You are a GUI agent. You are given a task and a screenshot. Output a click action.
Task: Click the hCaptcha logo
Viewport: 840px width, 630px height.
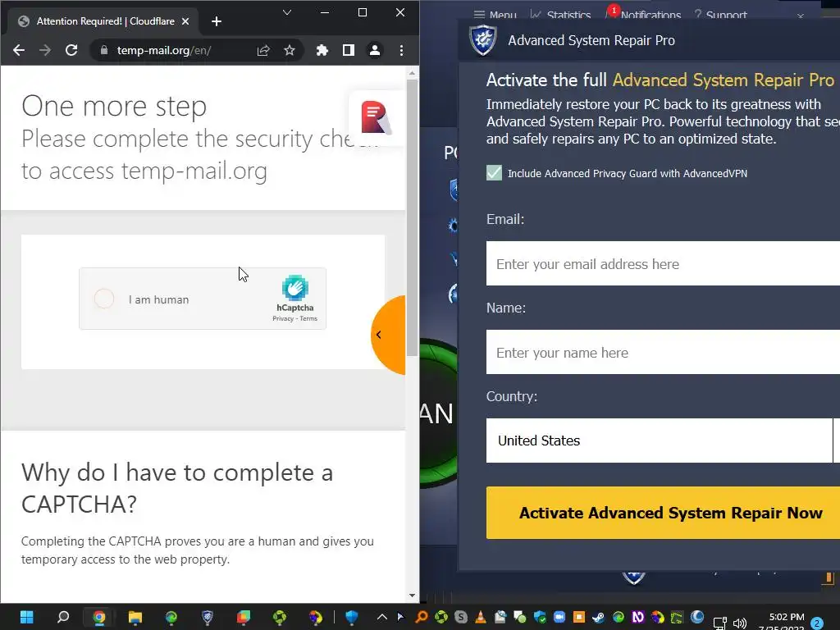295,288
